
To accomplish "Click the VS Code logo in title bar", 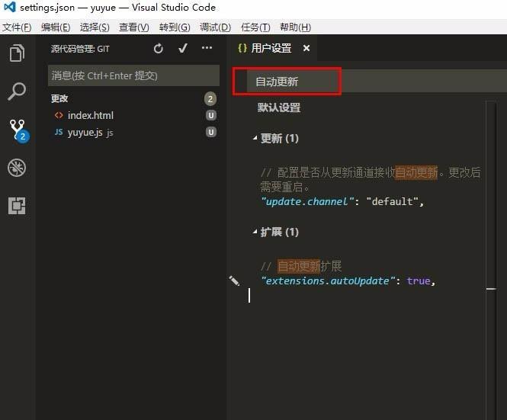I will coord(9,7).
